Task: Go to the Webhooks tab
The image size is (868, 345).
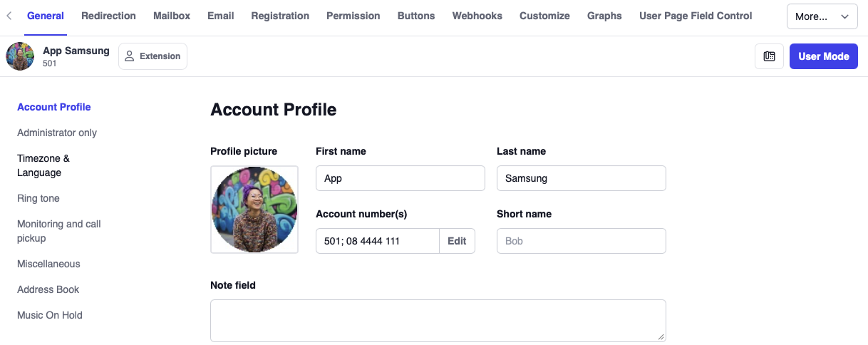Action: 477,16
